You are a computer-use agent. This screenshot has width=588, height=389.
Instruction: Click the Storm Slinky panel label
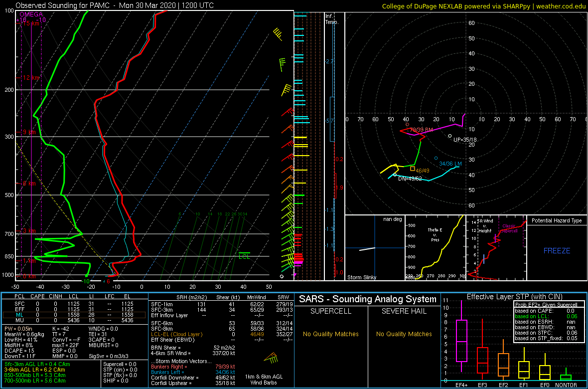(362, 277)
